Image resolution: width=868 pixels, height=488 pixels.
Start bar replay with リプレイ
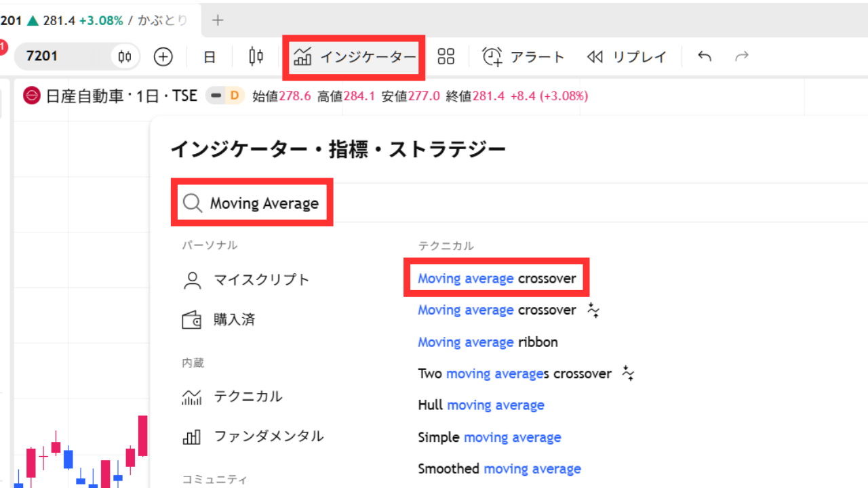point(627,57)
